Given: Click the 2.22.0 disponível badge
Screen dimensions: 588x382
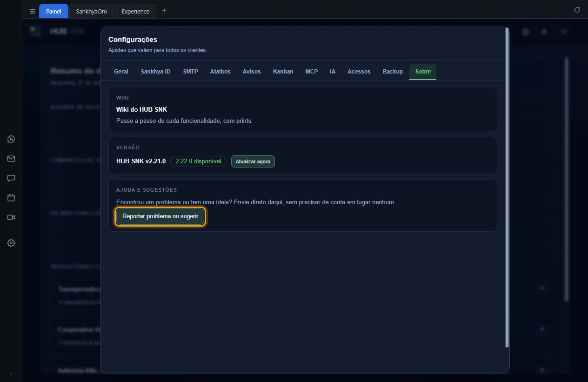Looking at the screenshot, I should click(x=198, y=161).
